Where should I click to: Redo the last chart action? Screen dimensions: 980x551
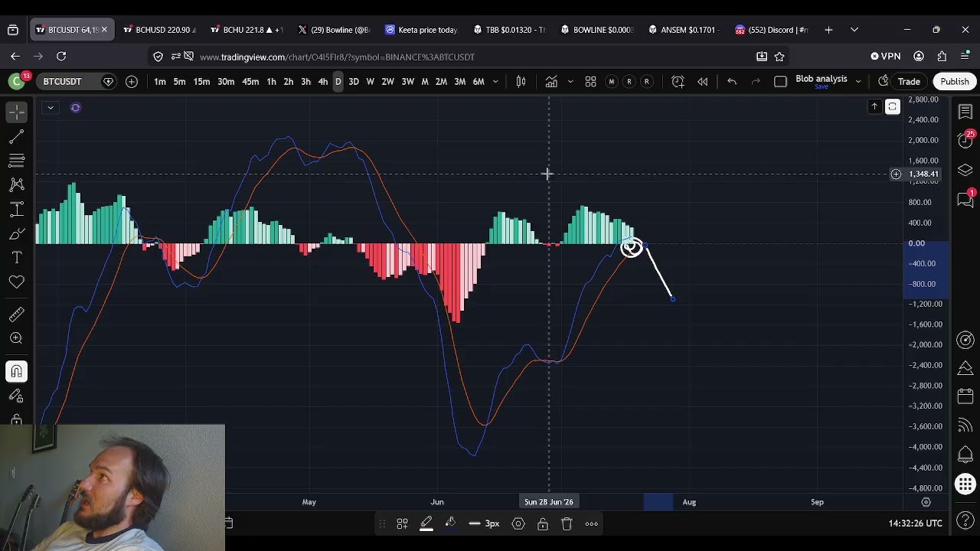coord(756,82)
